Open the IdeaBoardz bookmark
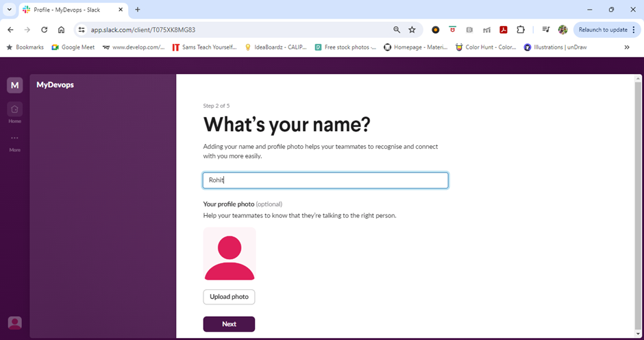Image resolution: width=644 pixels, height=340 pixels. click(x=276, y=47)
